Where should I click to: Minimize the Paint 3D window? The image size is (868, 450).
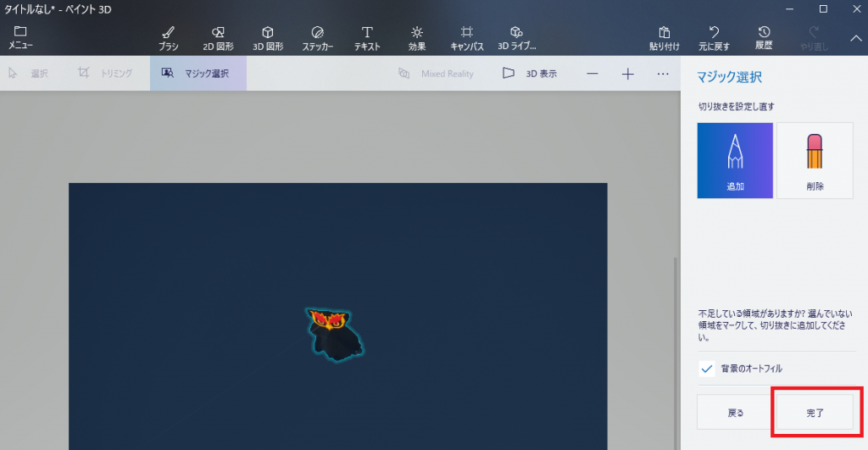click(x=790, y=8)
